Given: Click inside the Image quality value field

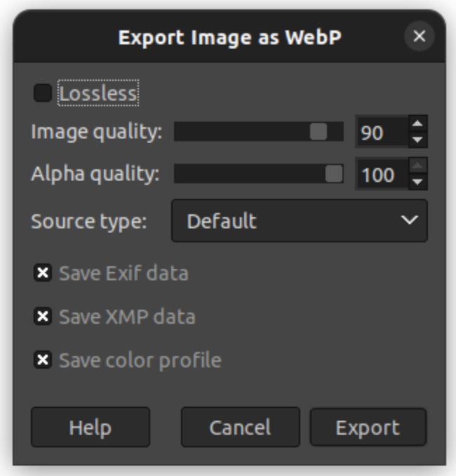Looking at the screenshot, I should tap(380, 132).
